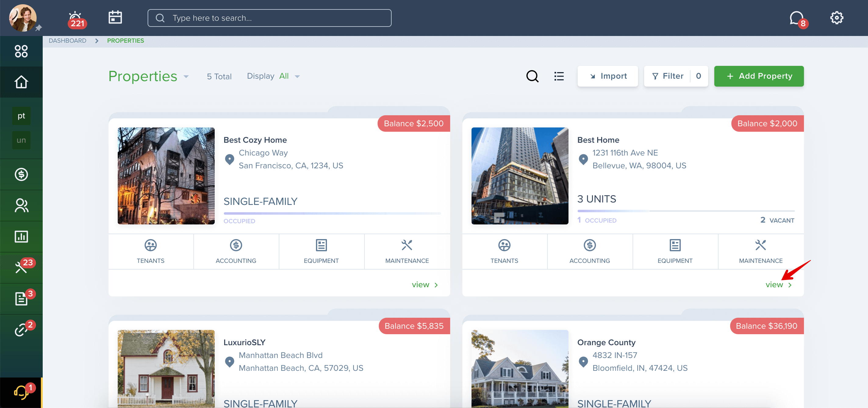This screenshot has width=868, height=408.
Task: Click the properties search magnifier icon
Action: tap(533, 76)
